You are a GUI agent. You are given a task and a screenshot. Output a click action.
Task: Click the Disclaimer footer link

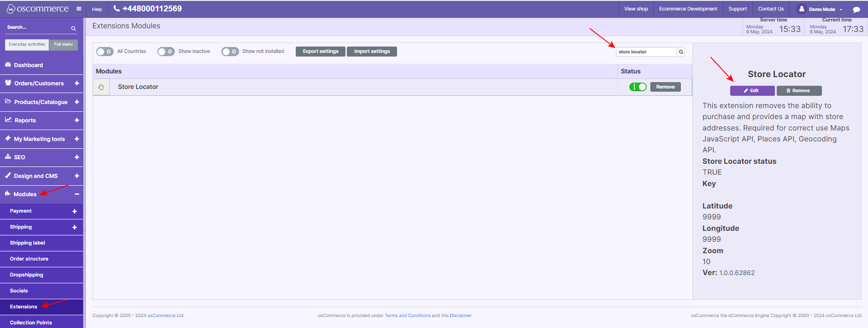pyautogui.click(x=460, y=316)
